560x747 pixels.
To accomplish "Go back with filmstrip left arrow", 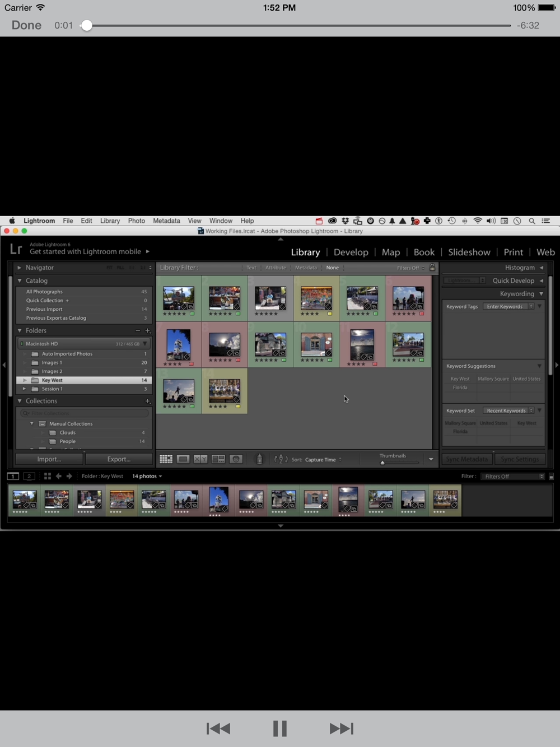I will [x=58, y=476].
